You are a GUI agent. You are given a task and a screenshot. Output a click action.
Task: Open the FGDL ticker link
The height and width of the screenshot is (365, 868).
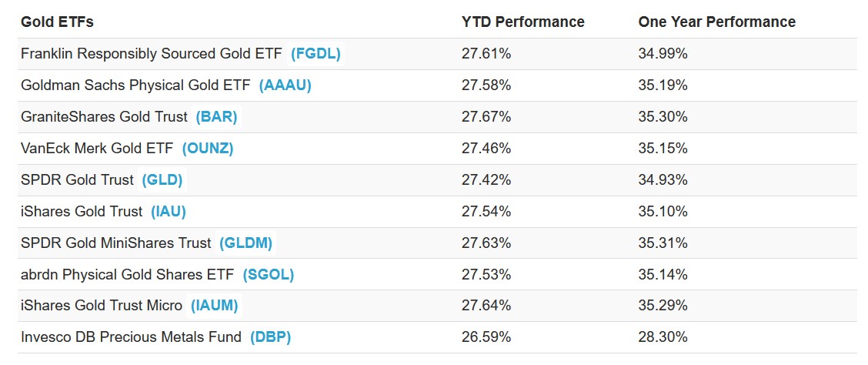point(315,54)
